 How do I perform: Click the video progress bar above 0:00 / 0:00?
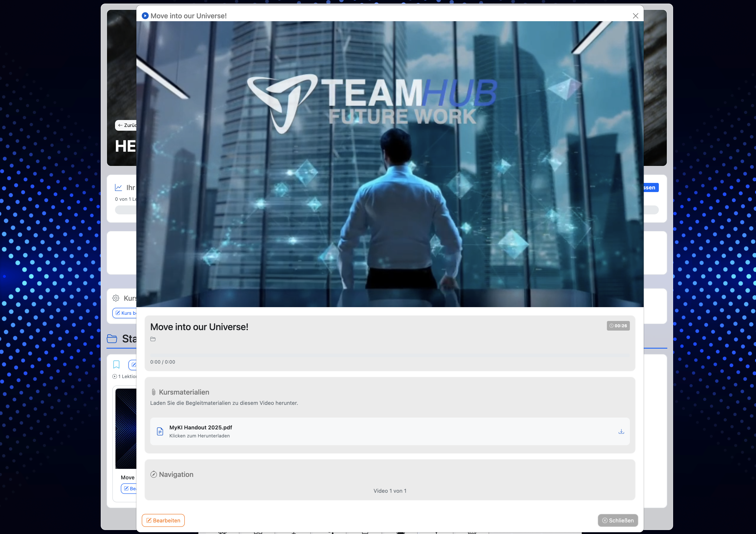(390, 355)
